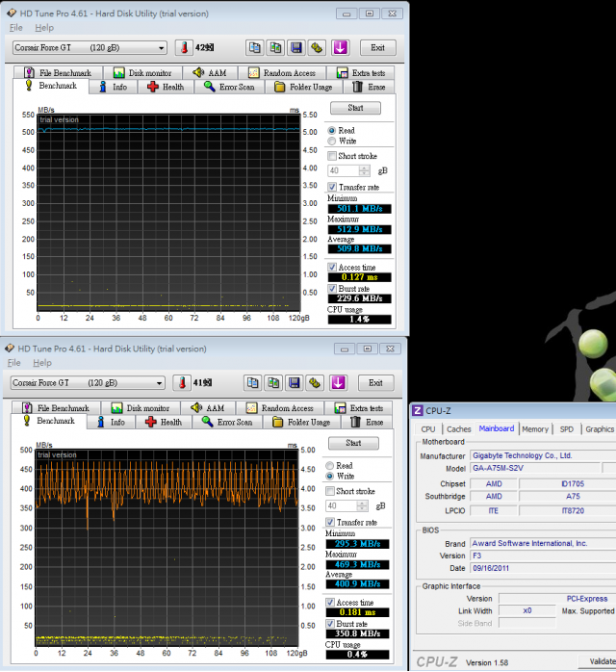
Task: Open Extra tests tab in top HD Tune window
Action: click(x=361, y=73)
